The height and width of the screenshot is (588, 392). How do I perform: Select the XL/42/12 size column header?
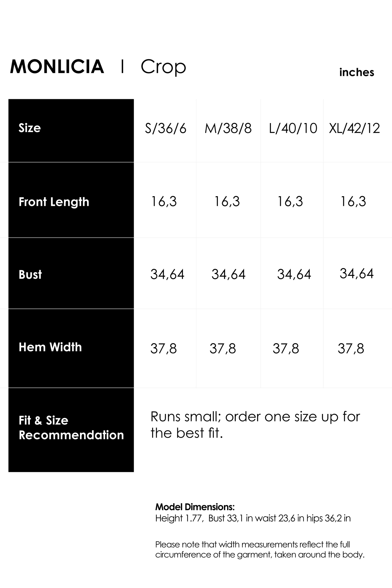click(x=354, y=128)
